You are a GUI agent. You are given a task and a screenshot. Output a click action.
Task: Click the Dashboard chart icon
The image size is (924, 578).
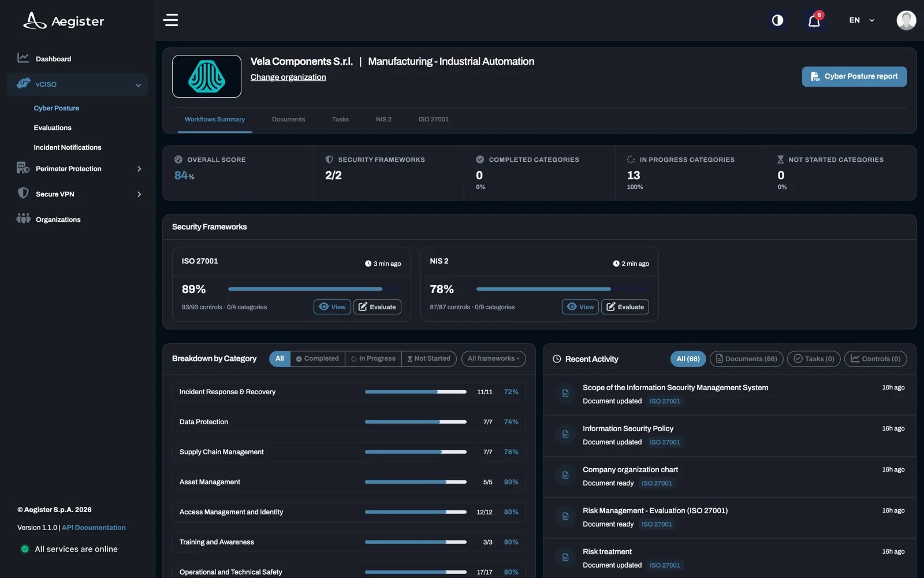[23, 58]
